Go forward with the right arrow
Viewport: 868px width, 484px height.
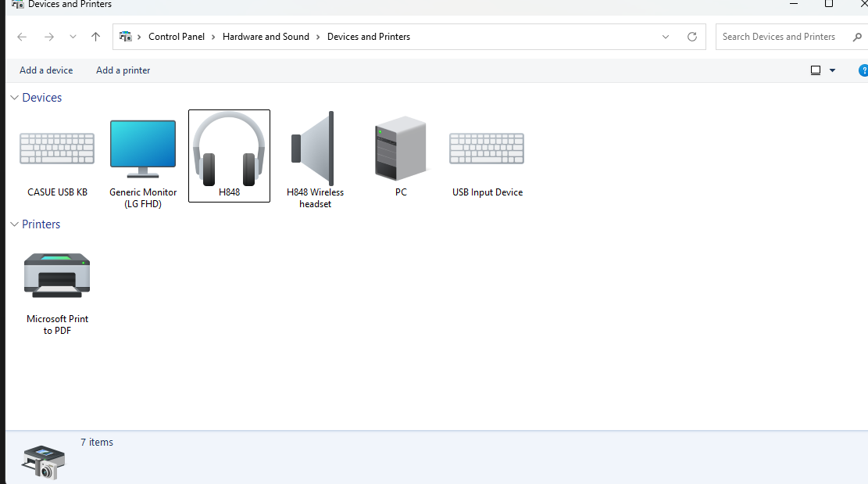pyautogui.click(x=49, y=37)
